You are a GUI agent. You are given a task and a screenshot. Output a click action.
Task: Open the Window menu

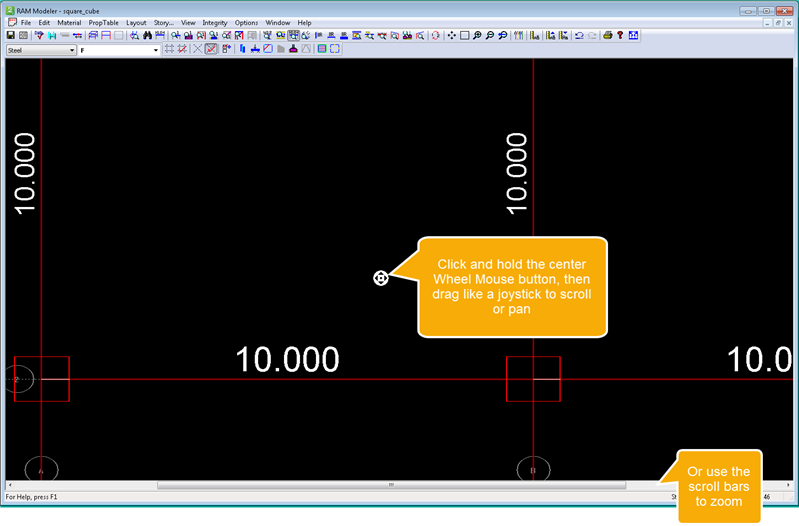278,22
